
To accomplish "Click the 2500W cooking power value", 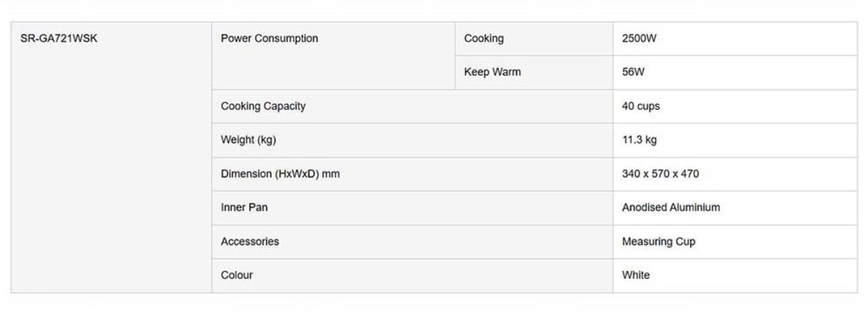I will point(639,39).
